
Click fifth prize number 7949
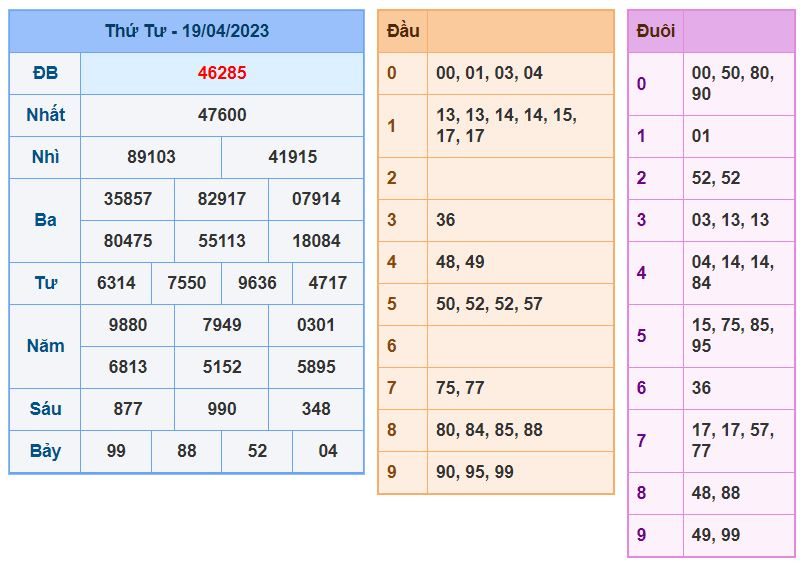[x=222, y=325]
